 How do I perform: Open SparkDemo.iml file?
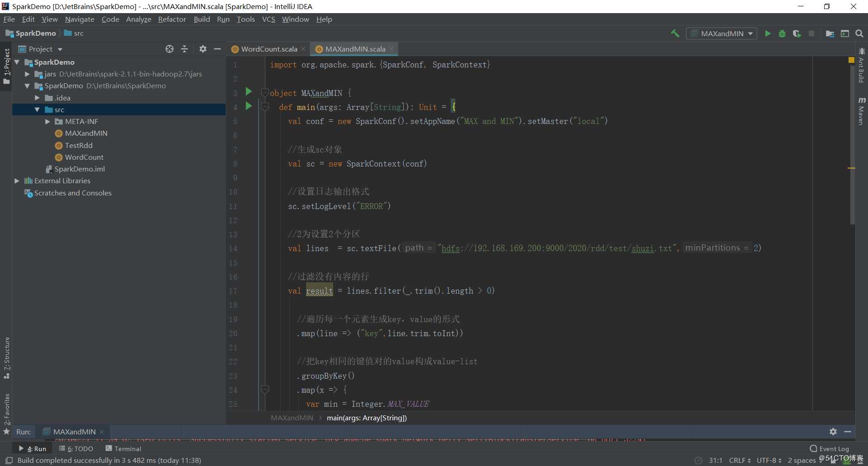75,169
